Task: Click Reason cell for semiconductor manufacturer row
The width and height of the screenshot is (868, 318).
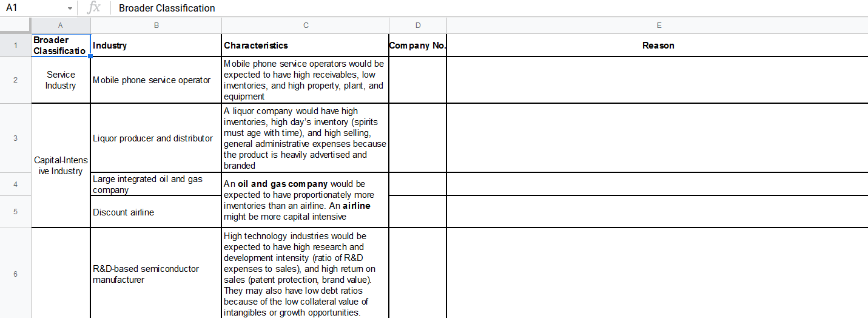Action: click(658, 274)
